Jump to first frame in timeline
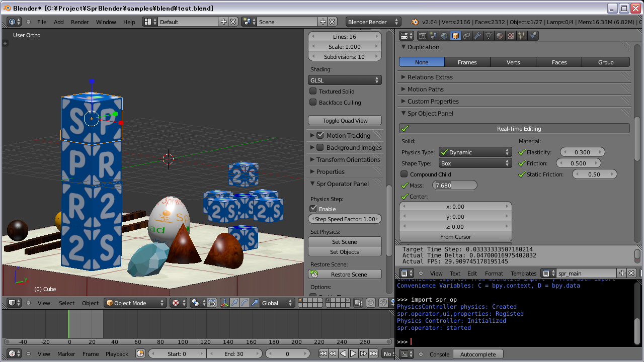This screenshot has height=362, width=644. (x=323, y=354)
